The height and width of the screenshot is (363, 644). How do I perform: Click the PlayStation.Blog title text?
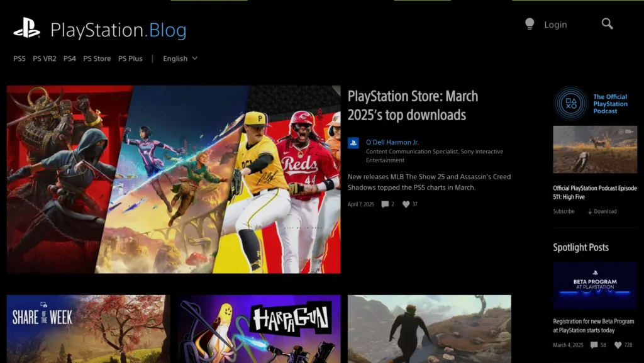pos(118,30)
